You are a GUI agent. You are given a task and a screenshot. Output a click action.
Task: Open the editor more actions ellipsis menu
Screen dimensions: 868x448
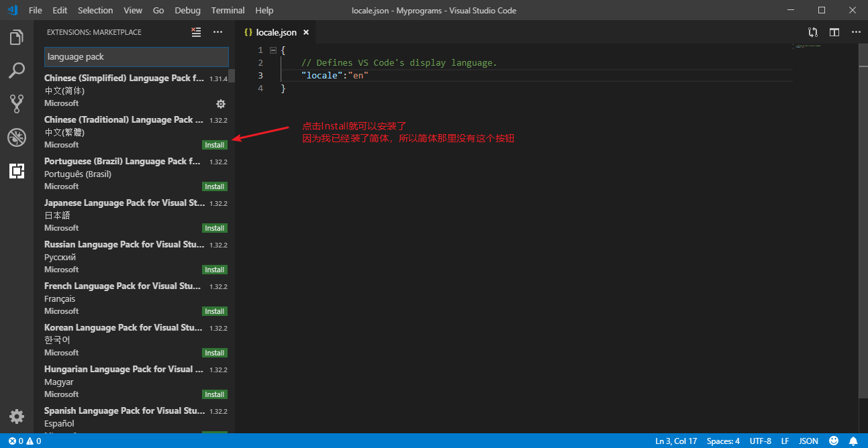pos(855,32)
